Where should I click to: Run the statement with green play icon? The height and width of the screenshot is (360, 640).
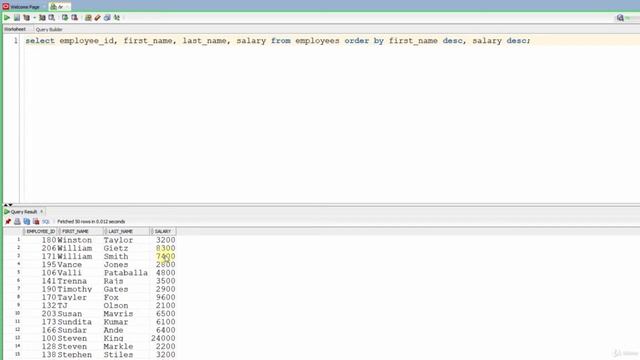tap(7, 18)
